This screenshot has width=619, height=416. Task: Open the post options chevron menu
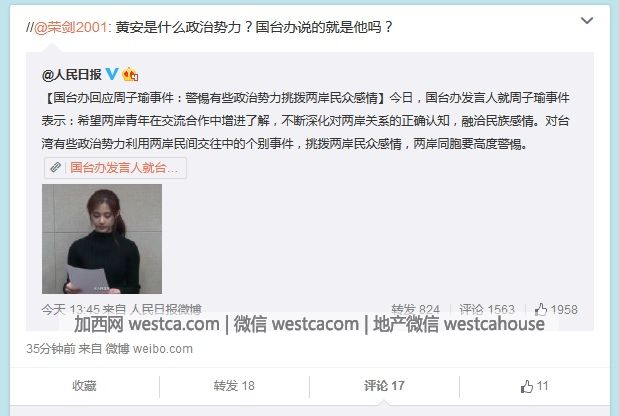[x=587, y=20]
